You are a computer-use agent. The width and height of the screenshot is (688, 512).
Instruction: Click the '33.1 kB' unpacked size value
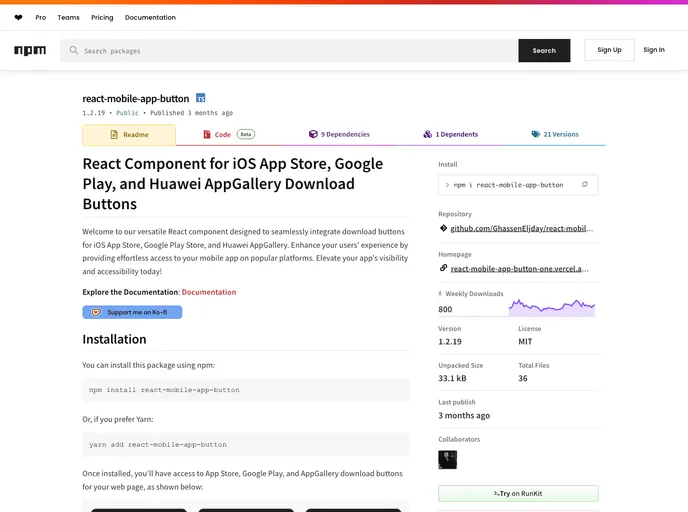[x=452, y=378]
